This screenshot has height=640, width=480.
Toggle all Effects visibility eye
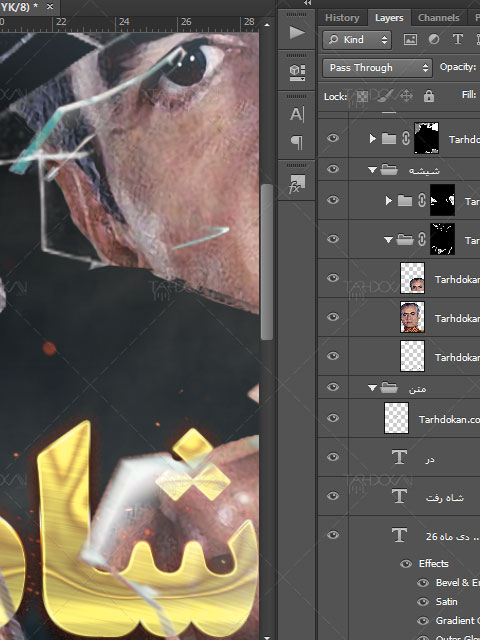pos(406,564)
